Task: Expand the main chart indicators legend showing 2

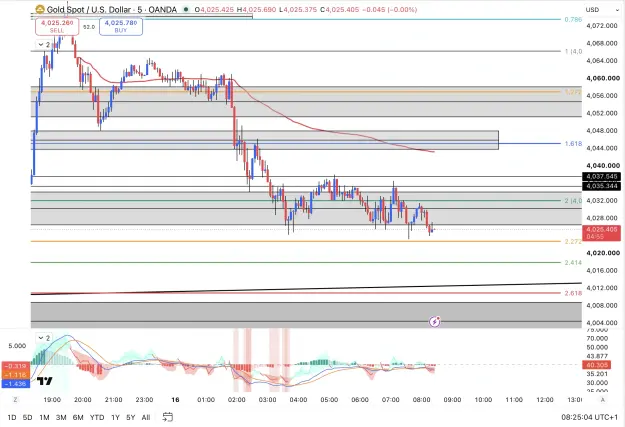Action: tap(44, 45)
